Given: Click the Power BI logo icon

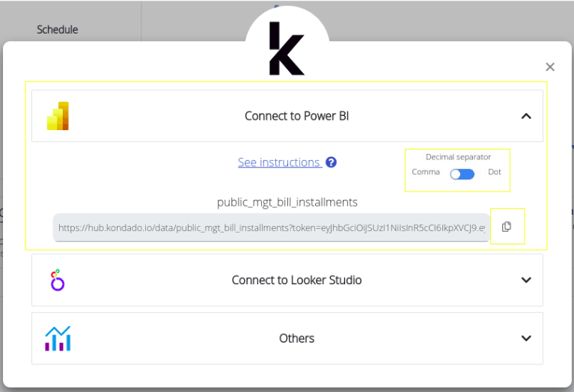Looking at the screenshot, I should pos(58,116).
